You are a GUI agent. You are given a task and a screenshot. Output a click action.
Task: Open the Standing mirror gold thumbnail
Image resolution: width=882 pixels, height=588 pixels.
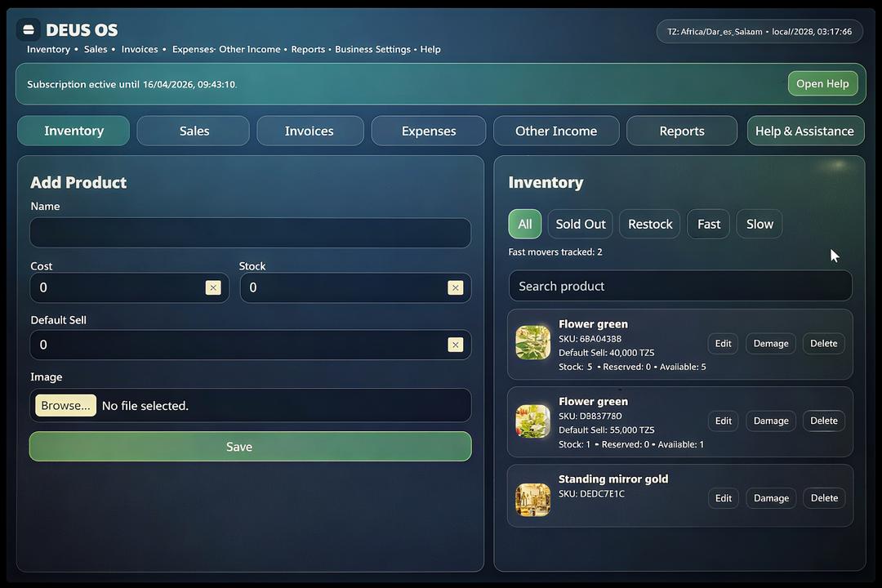tap(532, 499)
